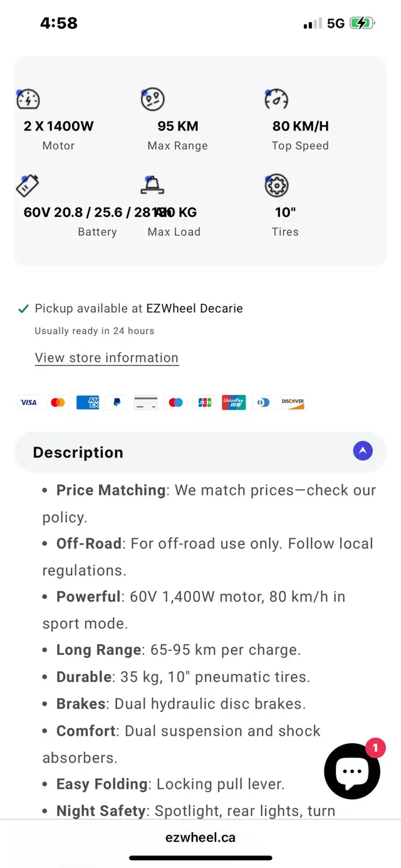This screenshot has width=401, height=868.
Task: Tap the American Express payment icon
Action: [88, 403]
